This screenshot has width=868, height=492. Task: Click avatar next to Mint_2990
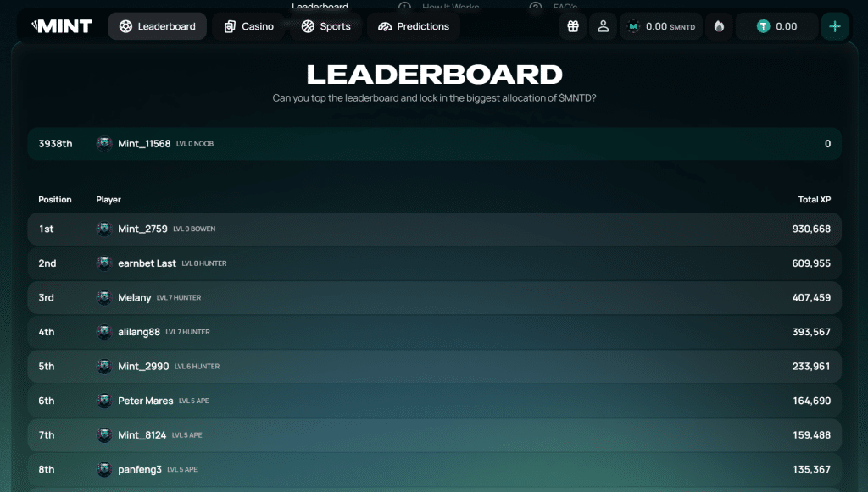(104, 366)
